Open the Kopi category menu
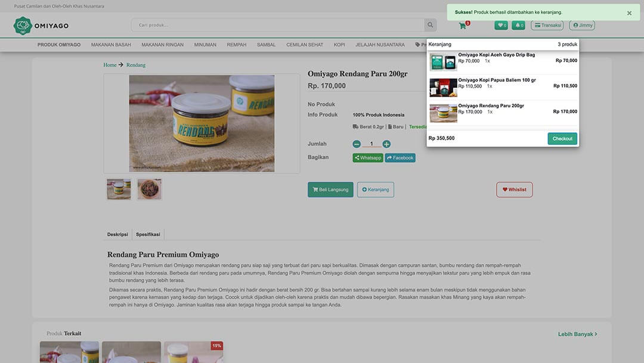The height and width of the screenshot is (363, 644). (x=339, y=45)
